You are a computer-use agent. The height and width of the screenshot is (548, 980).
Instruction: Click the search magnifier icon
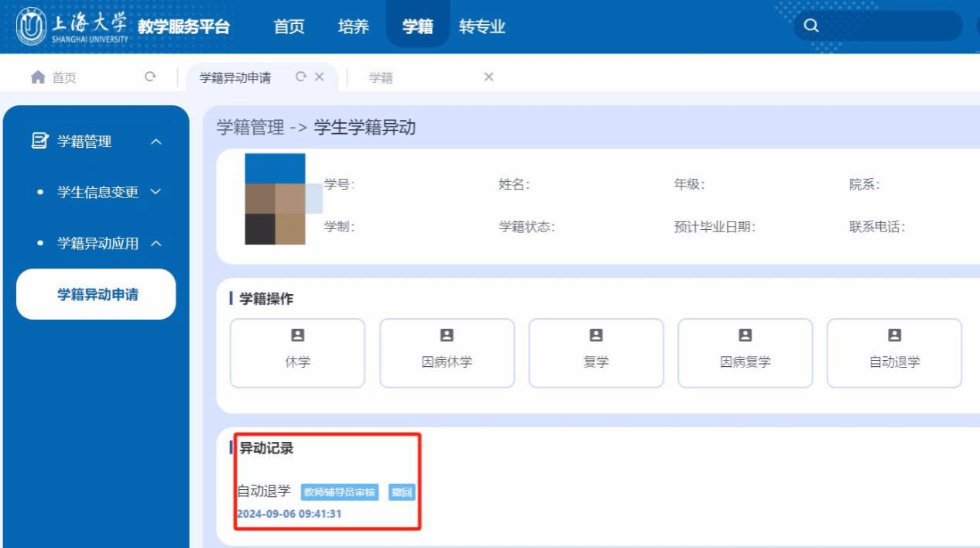[811, 26]
